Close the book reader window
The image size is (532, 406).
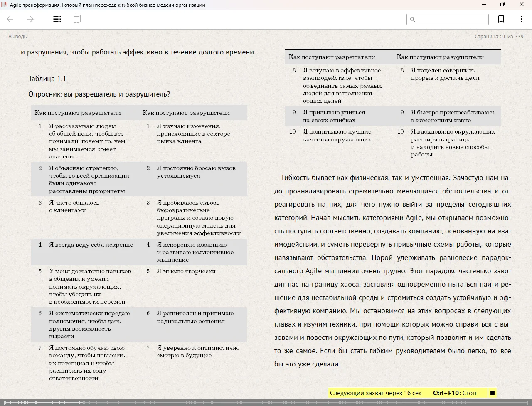pyautogui.click(x=522, y=5)
